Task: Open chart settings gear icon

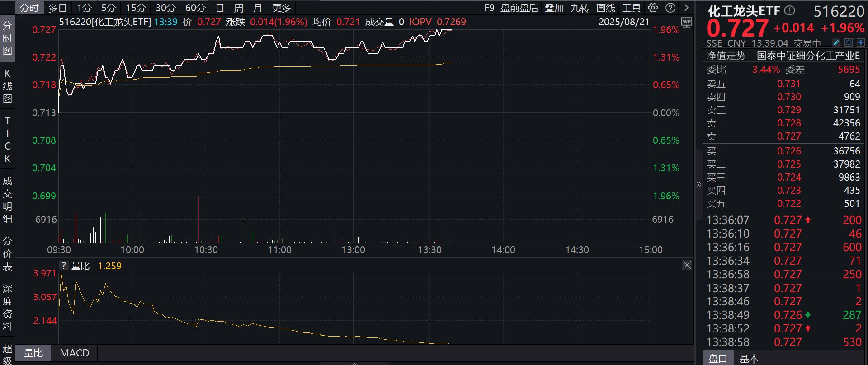Action: pos(653,8)
